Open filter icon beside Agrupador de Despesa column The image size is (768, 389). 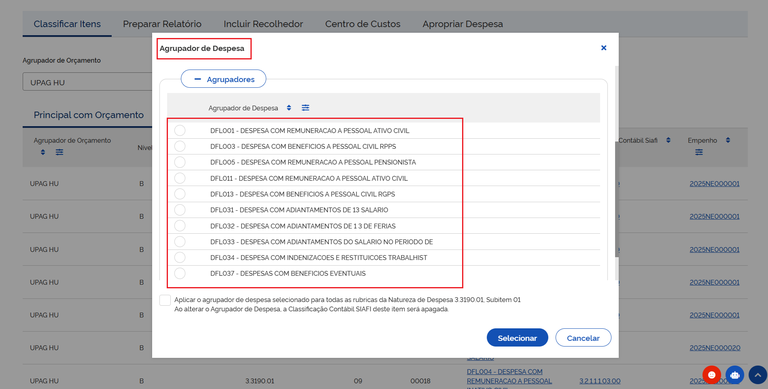click(305, 108)
